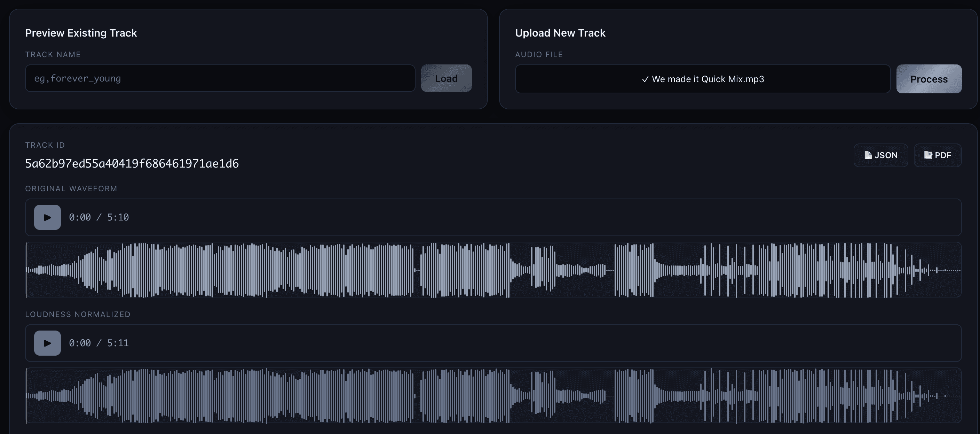The image size is (980, 434).
Task: Click the checkmark beside the uploaded filename
Action: (x=645, y=79)
